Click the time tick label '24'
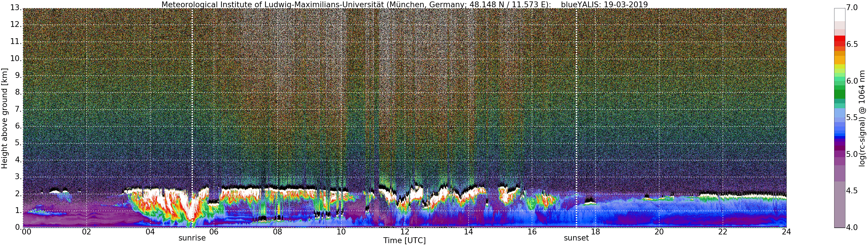The image size is (868, 246). coord(786,232)
